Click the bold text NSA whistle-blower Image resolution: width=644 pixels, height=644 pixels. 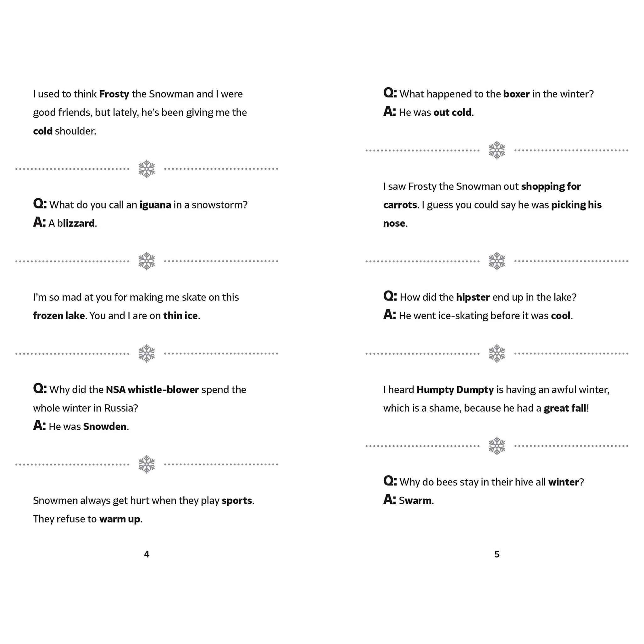coord(152,390)
